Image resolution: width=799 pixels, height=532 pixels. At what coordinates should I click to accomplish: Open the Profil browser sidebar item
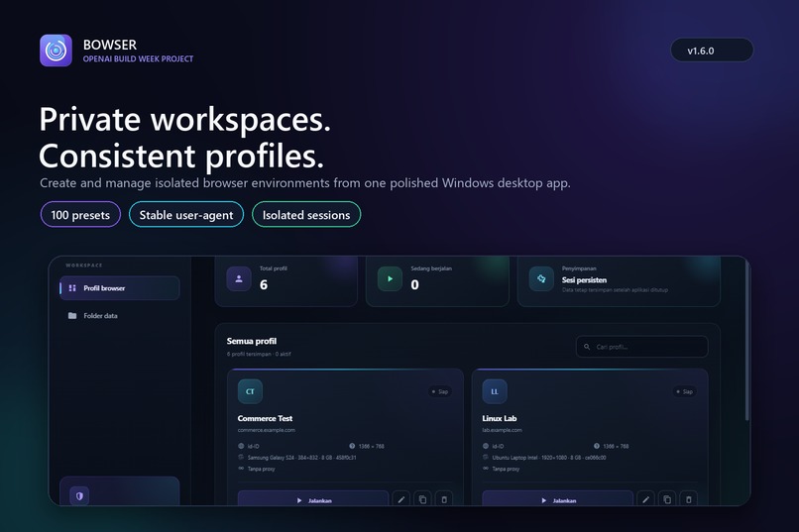click(119, 288)
